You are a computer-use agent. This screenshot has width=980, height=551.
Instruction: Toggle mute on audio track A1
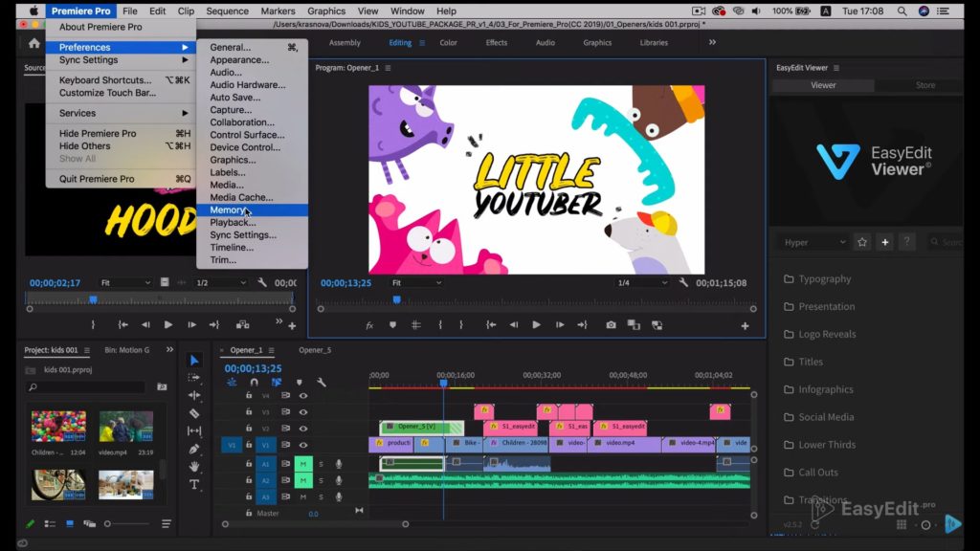(303, 464)
